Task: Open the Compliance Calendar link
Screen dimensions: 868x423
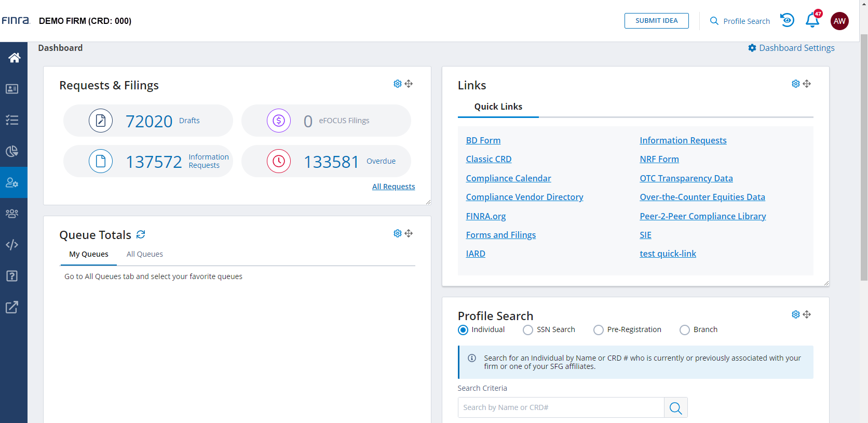Action: [x=508, y=178]
